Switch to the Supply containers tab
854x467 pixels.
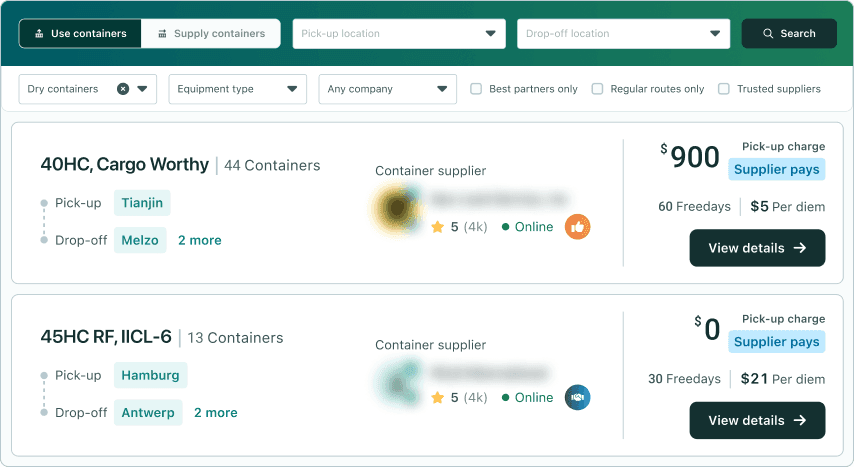(210, 33)
